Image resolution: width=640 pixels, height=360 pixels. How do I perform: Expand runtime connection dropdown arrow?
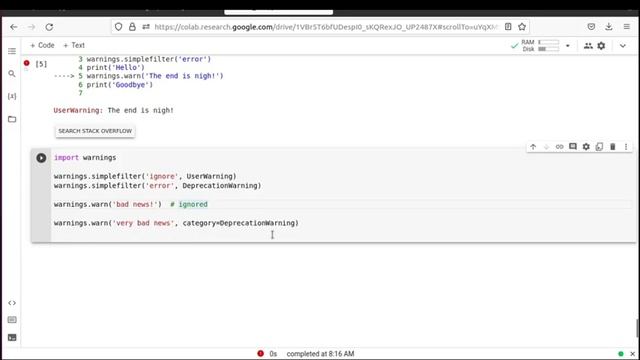click(x=568, y=46)
